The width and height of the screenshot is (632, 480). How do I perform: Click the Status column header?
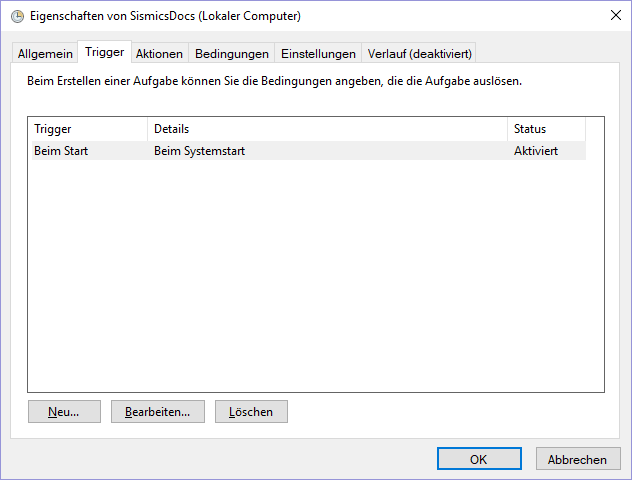tap(546, 129)
